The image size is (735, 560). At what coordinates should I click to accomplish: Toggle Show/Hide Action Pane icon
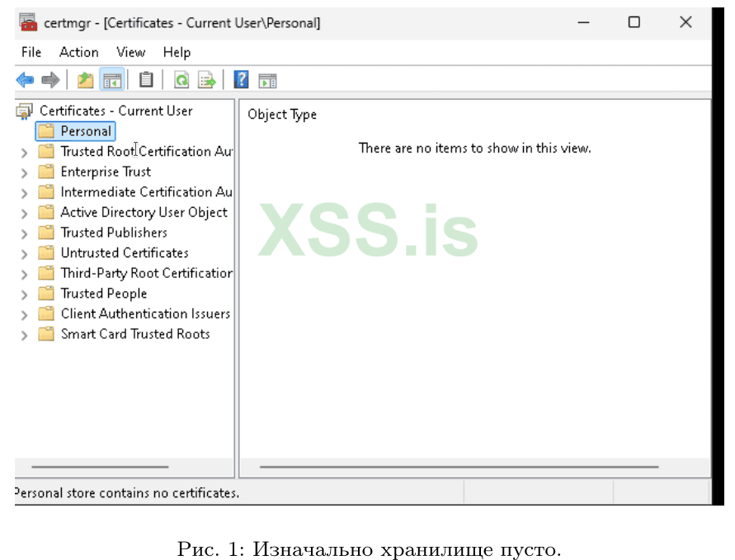point(267,81)
